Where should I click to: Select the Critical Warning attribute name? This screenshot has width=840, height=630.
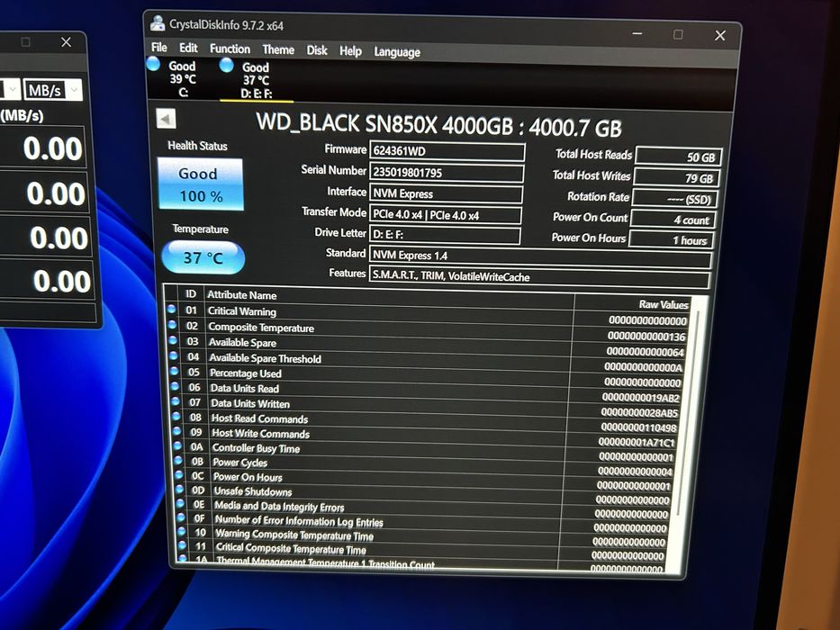[242, 311]
